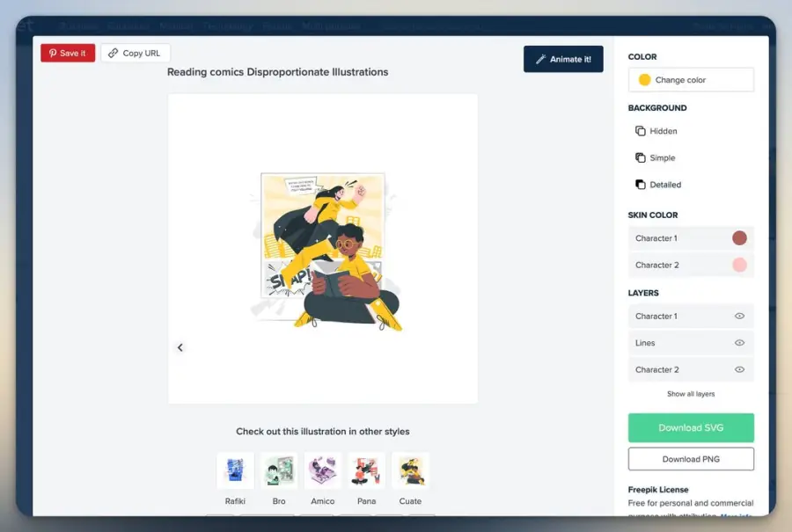
Task: Change Character 1 skin color swatch
Action: pyautogui.click(x=739, y=238)
